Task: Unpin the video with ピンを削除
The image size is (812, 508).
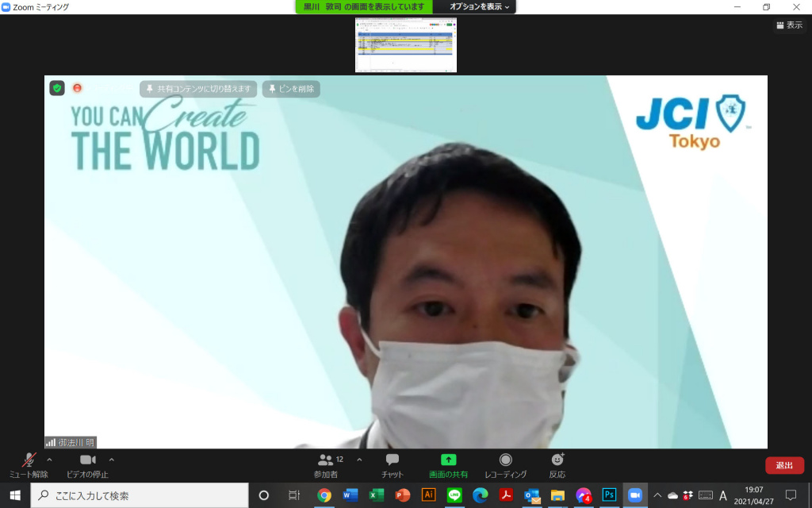Action: coord(291,89)
